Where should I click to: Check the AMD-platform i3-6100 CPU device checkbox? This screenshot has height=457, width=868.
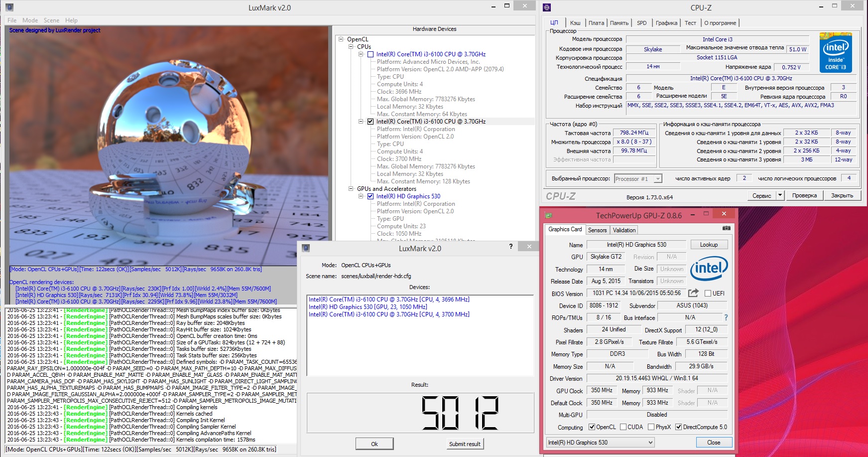pos(370,54)
